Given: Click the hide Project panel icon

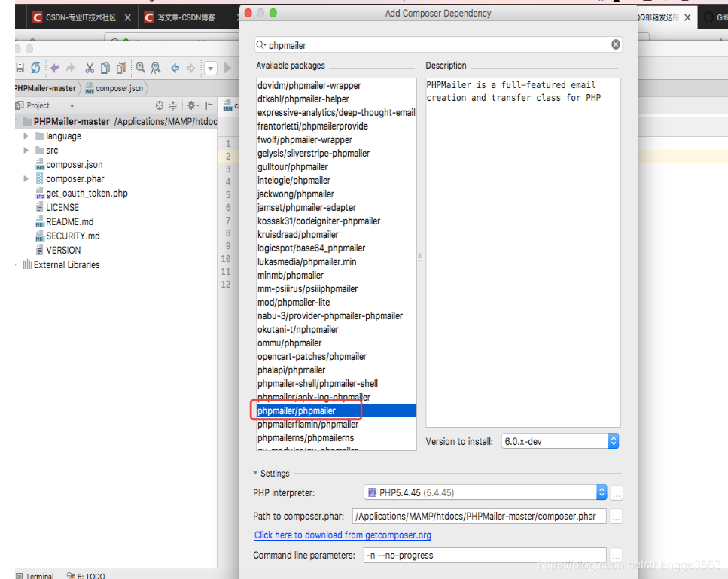Looking at the screenshot, I should coord(209,105).
